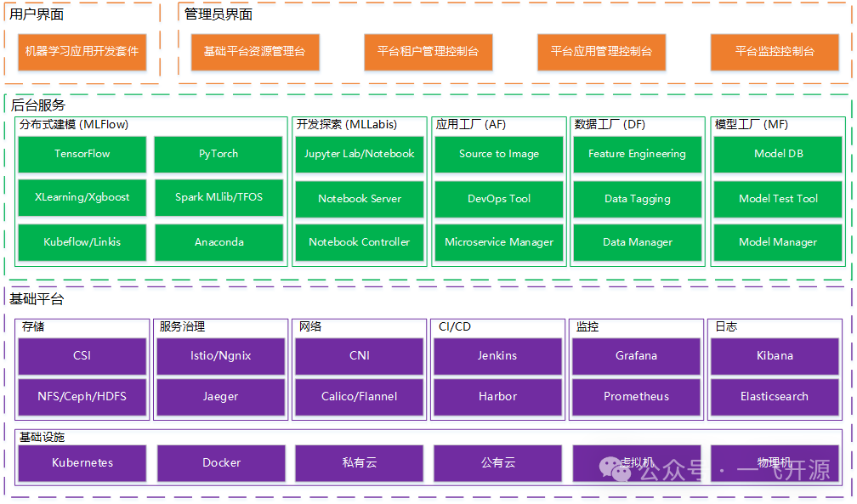Select the Prometheus block
The image size is (857, 504).
point(636,397)
